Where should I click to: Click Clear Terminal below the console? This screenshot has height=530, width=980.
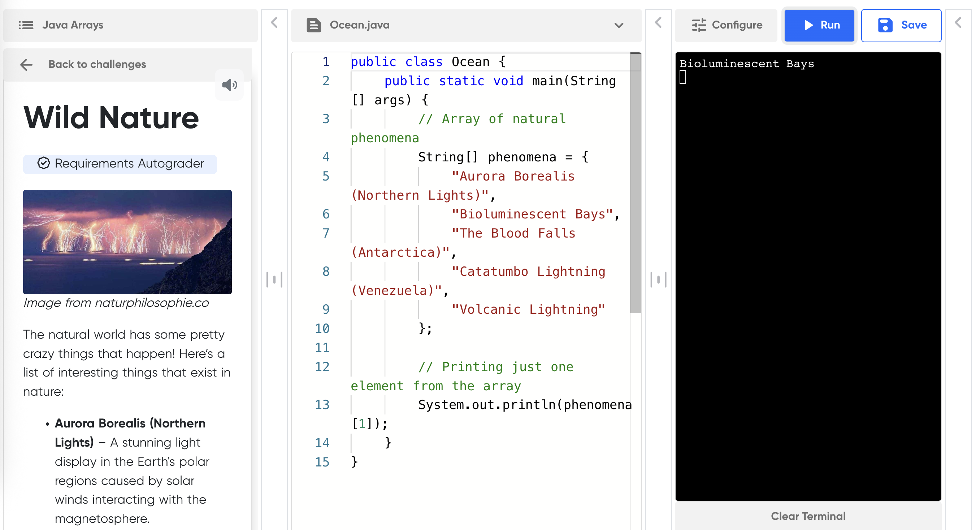pyautogui.click(x=808, y=516)
